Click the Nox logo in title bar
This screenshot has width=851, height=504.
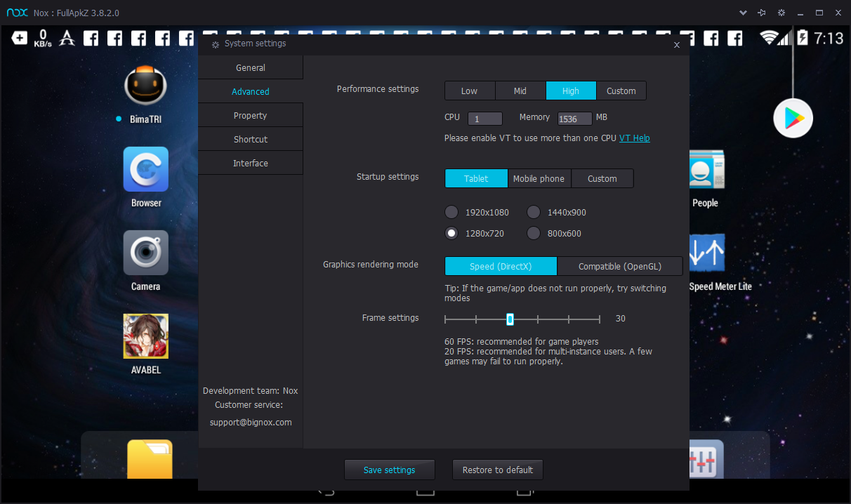17,13
